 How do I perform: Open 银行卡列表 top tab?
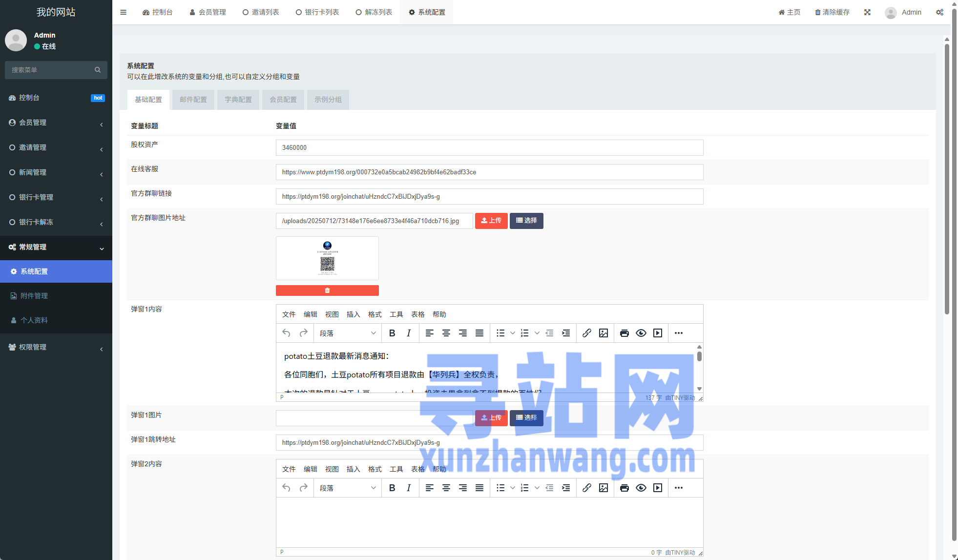317,12
